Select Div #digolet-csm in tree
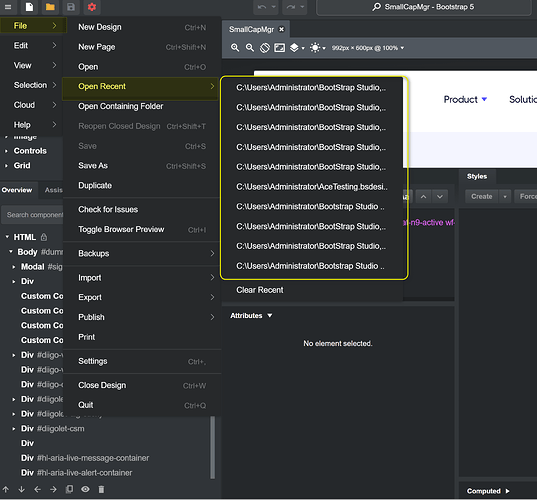Viewport: 537px width, 500px height. tap(52, 429)
